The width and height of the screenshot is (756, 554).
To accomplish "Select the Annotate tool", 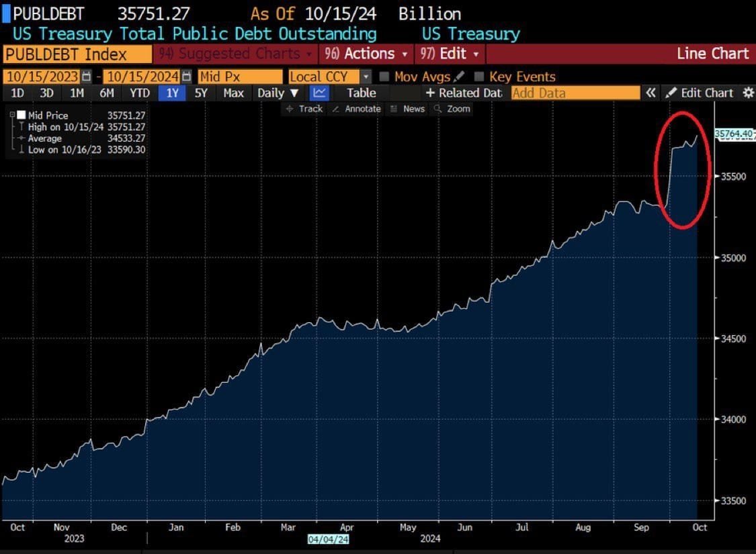I will tap(357, 109).
